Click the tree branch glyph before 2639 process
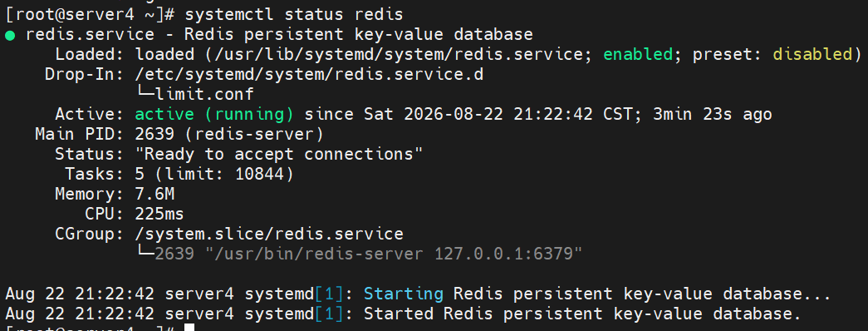This screenshot has width=868, height=331. (x=145, y=252)
